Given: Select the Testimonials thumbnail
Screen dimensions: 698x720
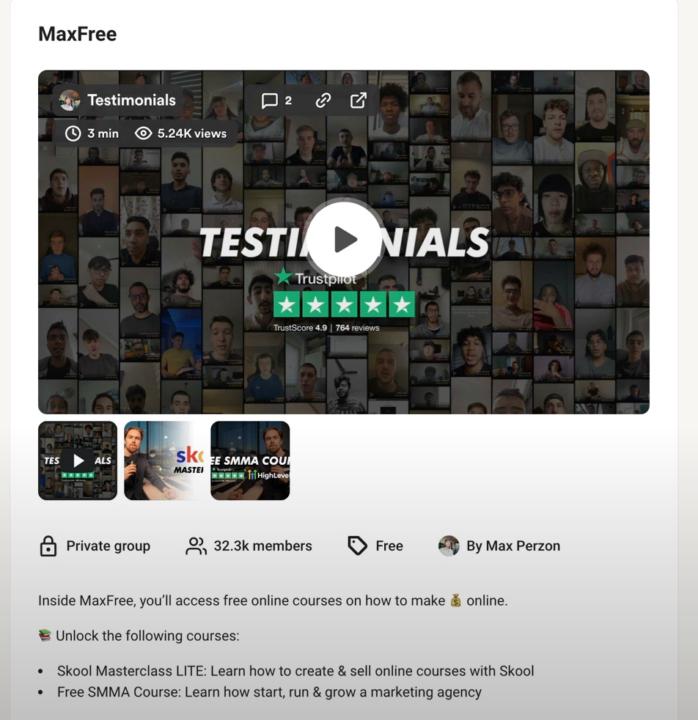Looking at the screenshot, I should click(78, 461).
